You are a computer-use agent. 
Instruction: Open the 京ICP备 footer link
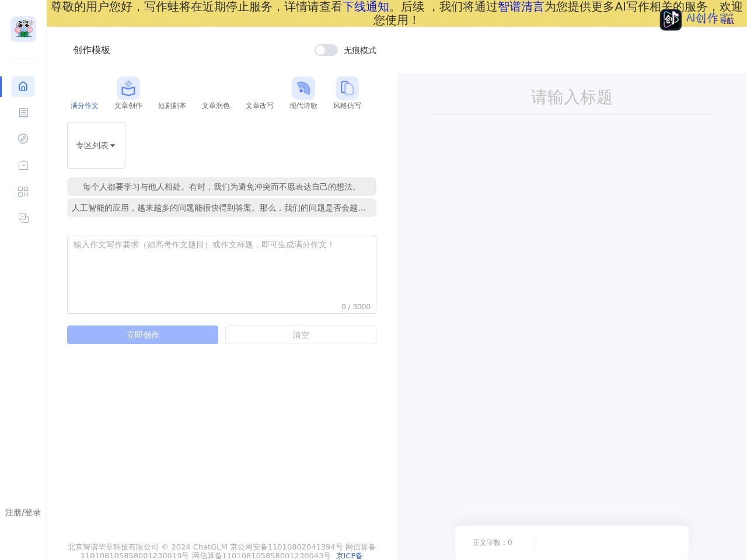tap(349, 555)
